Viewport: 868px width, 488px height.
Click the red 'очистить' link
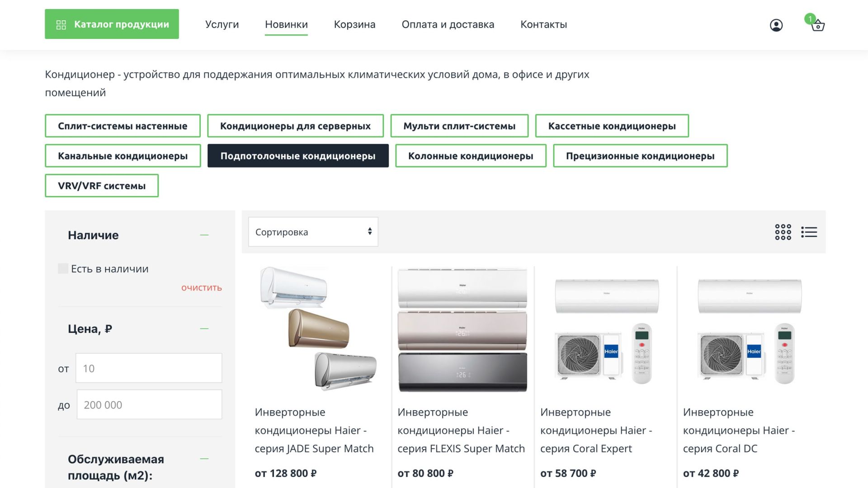pyautogui.click(x=202, y=288)
